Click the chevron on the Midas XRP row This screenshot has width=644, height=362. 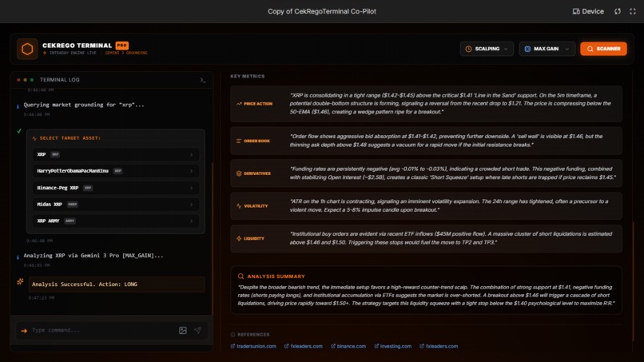(x=192, y=205)
